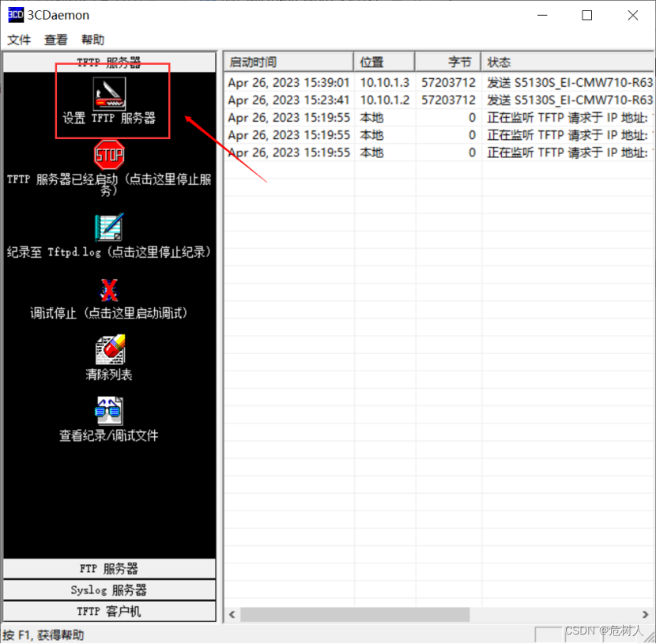Click the 10.10.1.2 location cell
Screen dimensions: 656x644
[x=385, y=100]
